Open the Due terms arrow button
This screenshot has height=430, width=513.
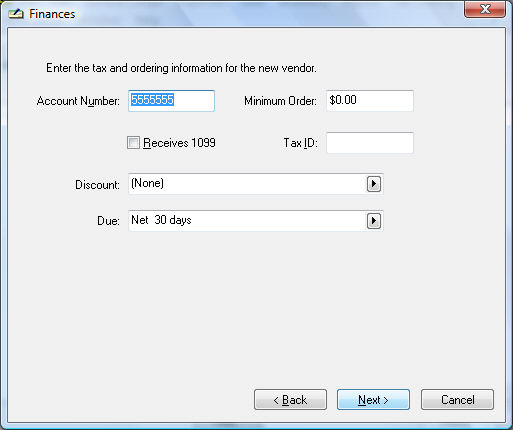[x=374, y=221]
